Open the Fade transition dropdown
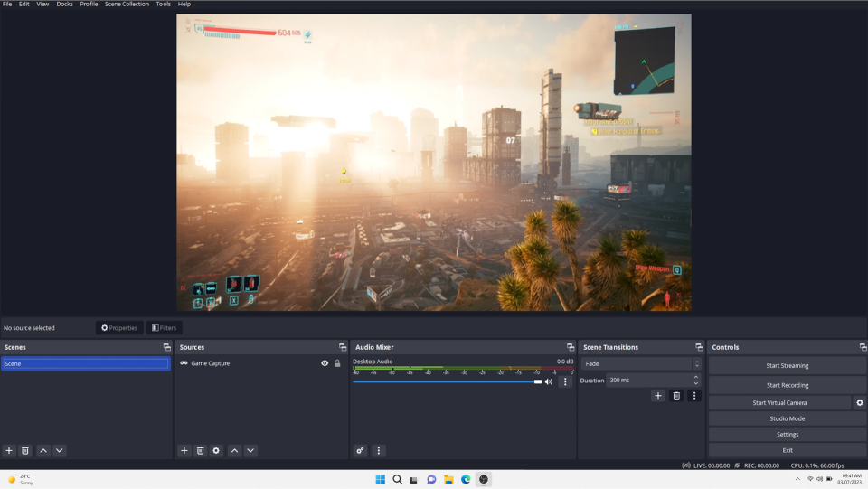Image resolution: width=868 pixels, height=489 pixels. point(641,363)
